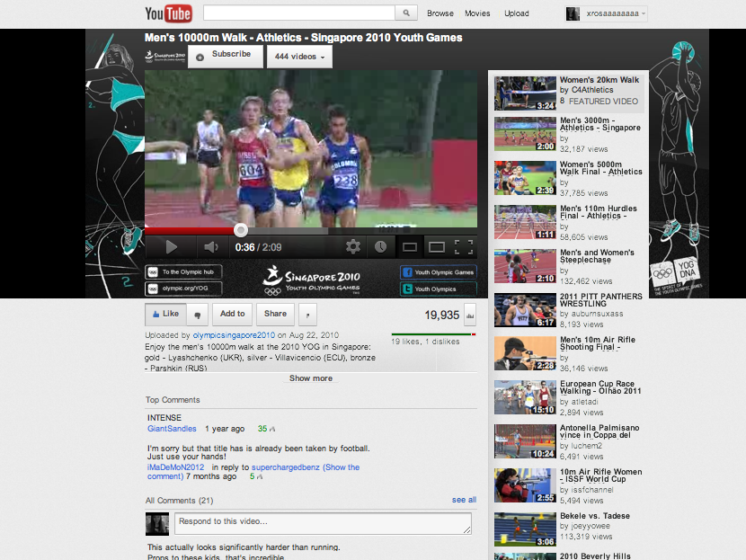Enter fullscreen mode
Image resolution: width=746 pixels, height=560 pixels.
point(464,247)
